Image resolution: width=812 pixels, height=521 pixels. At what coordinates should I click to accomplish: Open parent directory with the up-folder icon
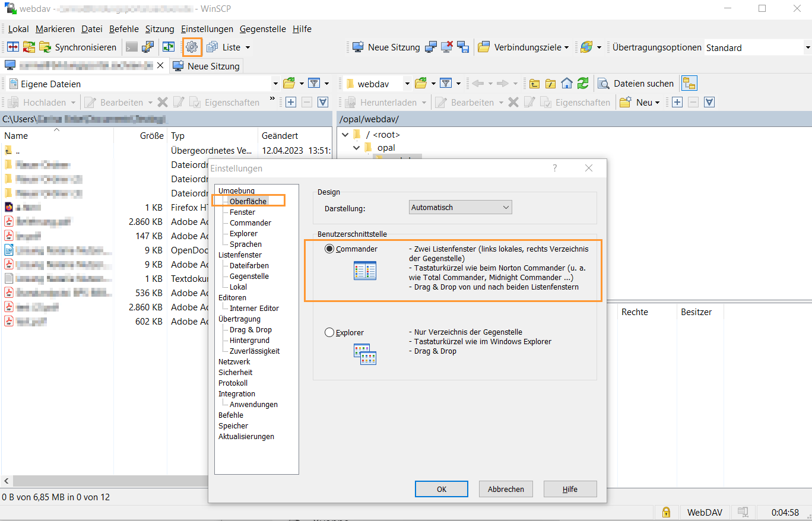535,83
